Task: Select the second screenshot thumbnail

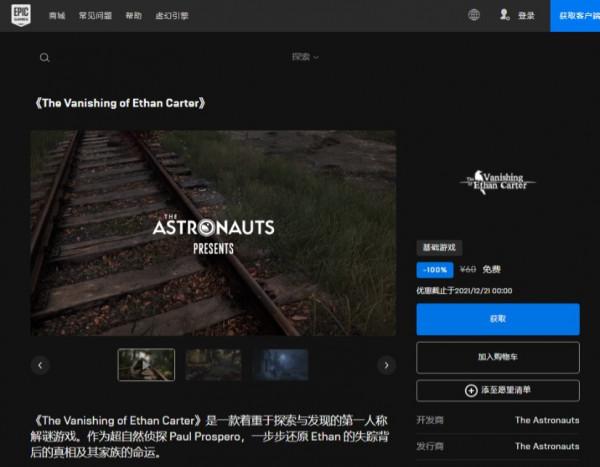Action: tap(213, 365)
